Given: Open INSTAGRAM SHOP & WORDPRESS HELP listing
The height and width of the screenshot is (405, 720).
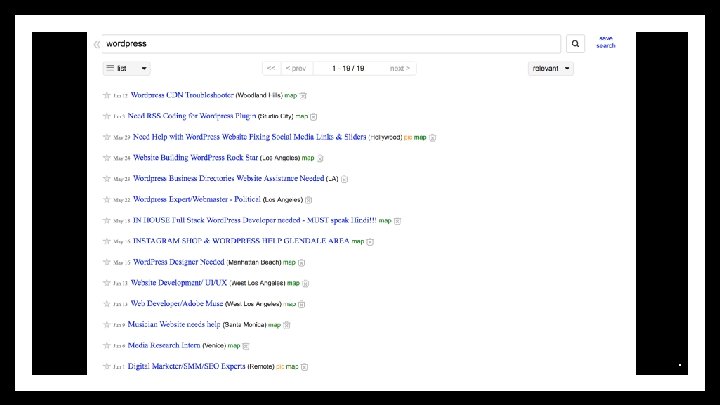Looking at the screenshot, I should coord(241,241).
